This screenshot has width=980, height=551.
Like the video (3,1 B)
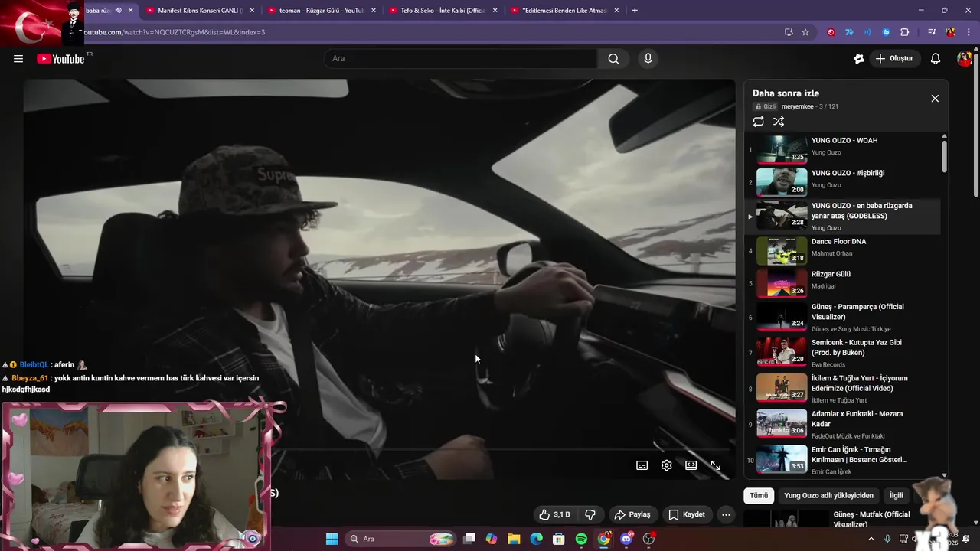click(x=554, y=515)
